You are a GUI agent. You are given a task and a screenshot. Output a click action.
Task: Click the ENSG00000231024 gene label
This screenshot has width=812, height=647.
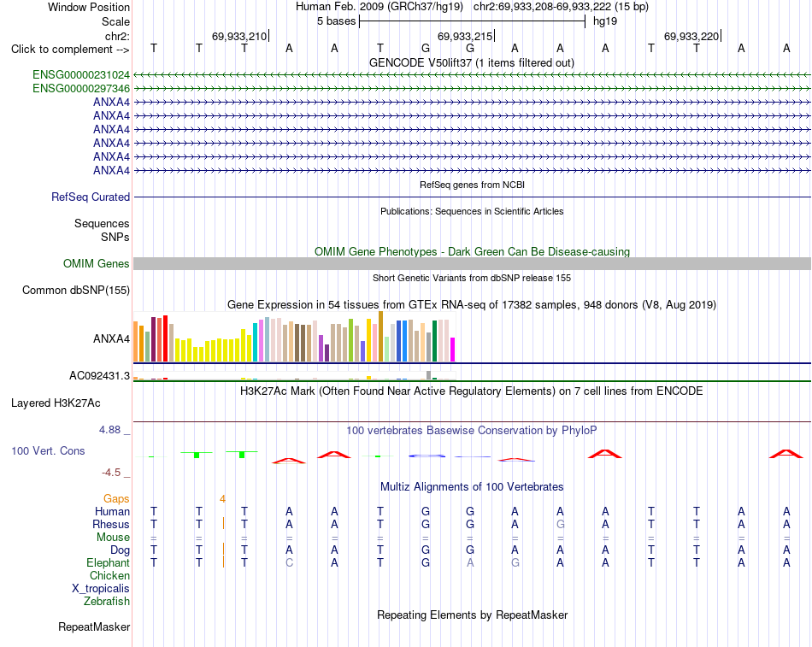tap(81, 74)
